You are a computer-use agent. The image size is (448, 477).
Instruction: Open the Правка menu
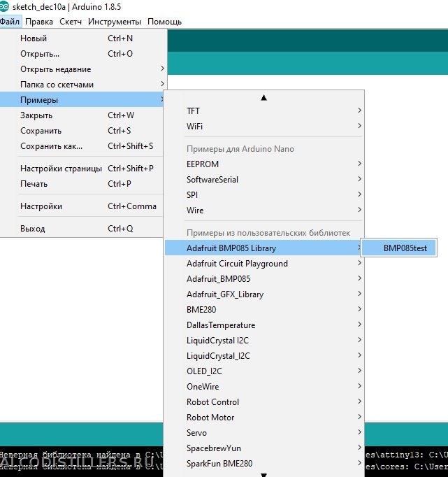39,22
